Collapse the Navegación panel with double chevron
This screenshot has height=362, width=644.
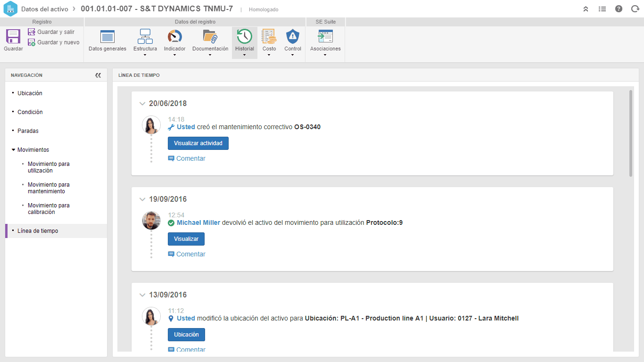tap(98, 75)
